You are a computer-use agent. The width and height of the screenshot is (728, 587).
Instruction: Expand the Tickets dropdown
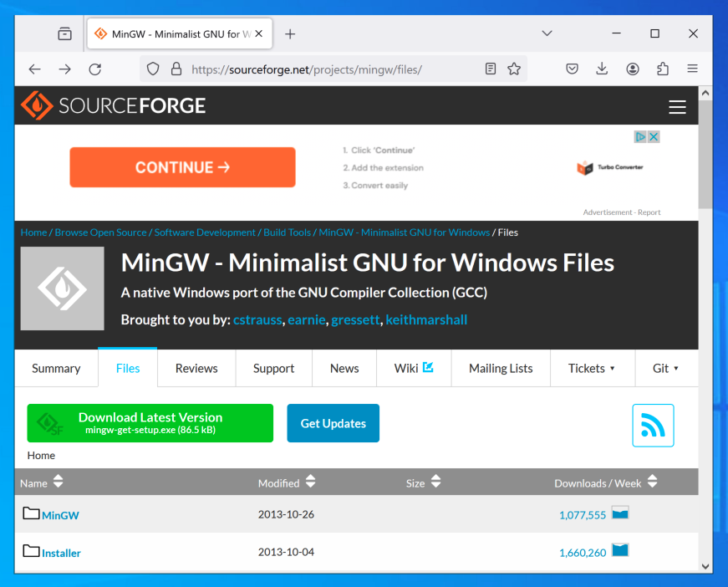click(x=592, y=368)
